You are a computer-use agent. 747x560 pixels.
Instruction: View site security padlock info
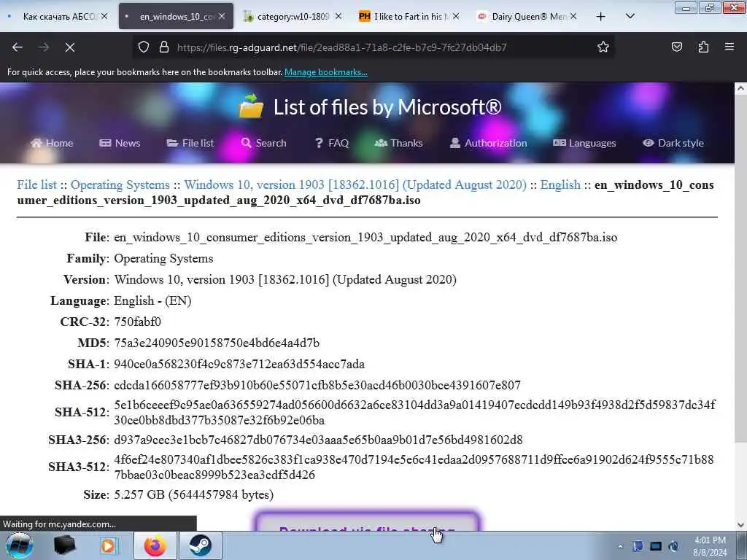[164, 47]
